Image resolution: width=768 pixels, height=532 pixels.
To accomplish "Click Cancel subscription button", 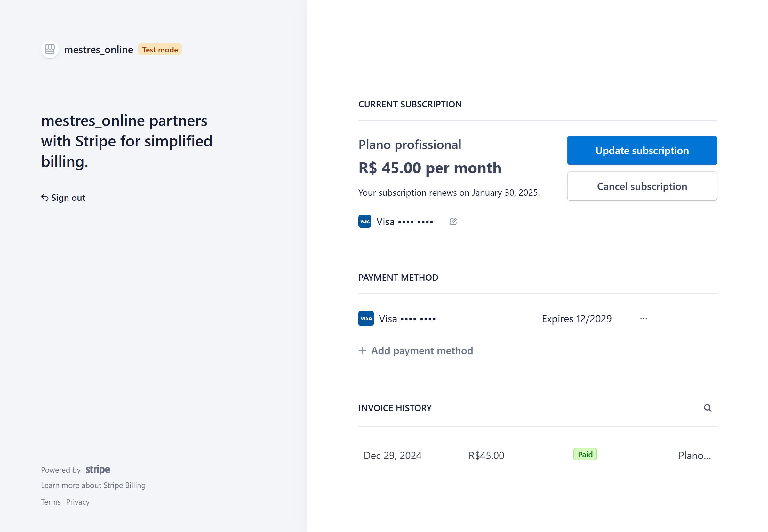I will (642, 186).
